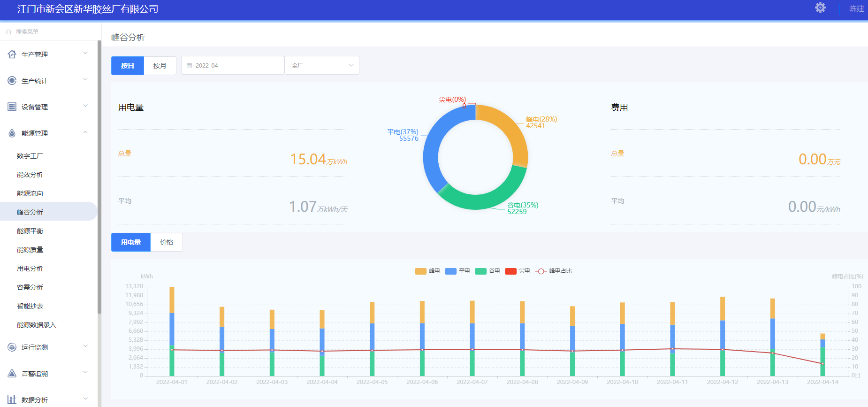Click the 设备管理 list icon
The width and height of the screenshot is (868, 407).
click(x=12, y=107)
